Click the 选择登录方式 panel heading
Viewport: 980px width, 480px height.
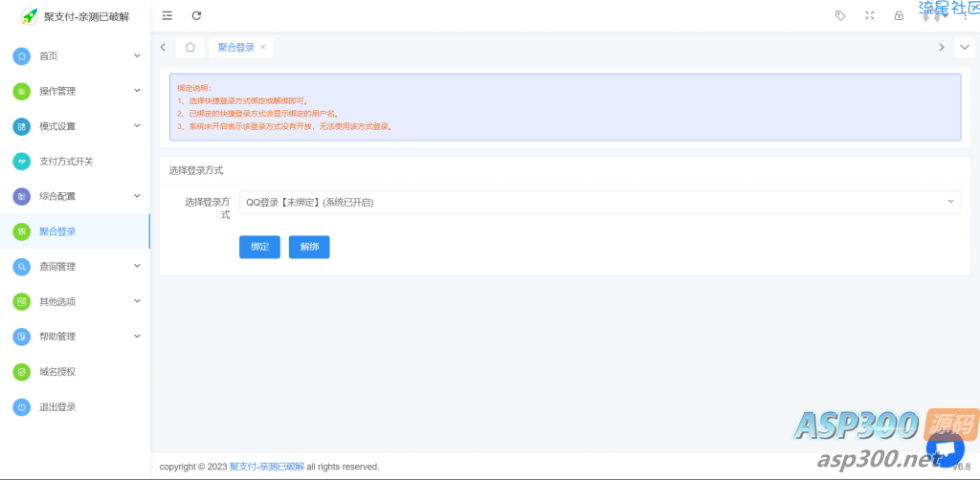(196, 170)
